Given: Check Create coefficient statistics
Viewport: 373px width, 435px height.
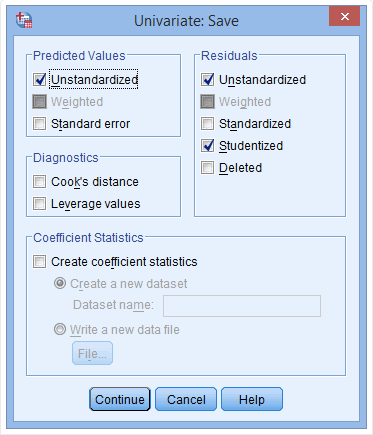Looking at the screenshot, I should click(x=40, y=261).
